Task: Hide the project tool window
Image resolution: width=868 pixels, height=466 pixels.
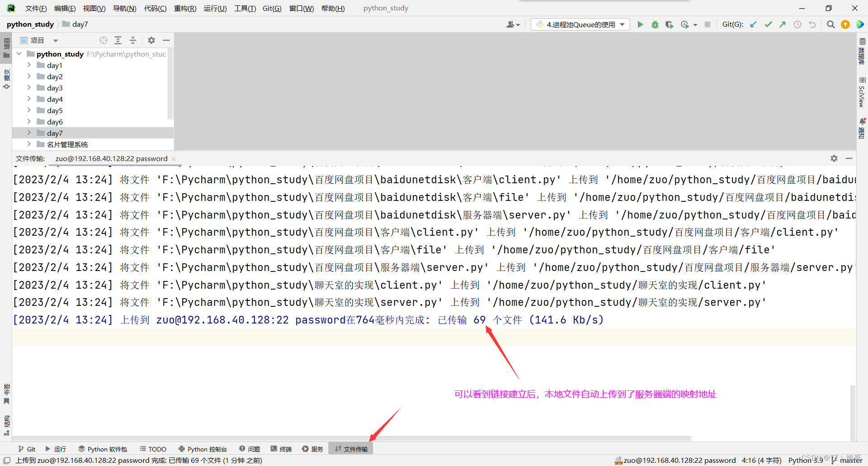Action: point(166,40)
